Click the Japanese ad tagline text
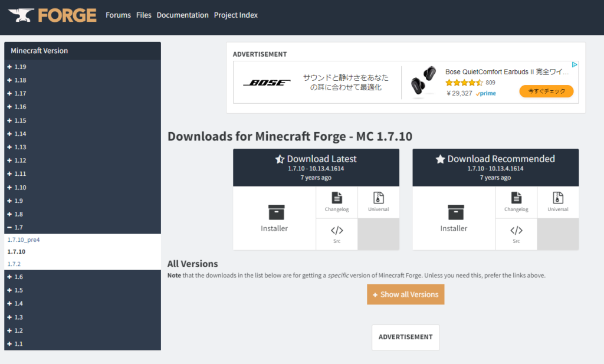 coord(346,83)
